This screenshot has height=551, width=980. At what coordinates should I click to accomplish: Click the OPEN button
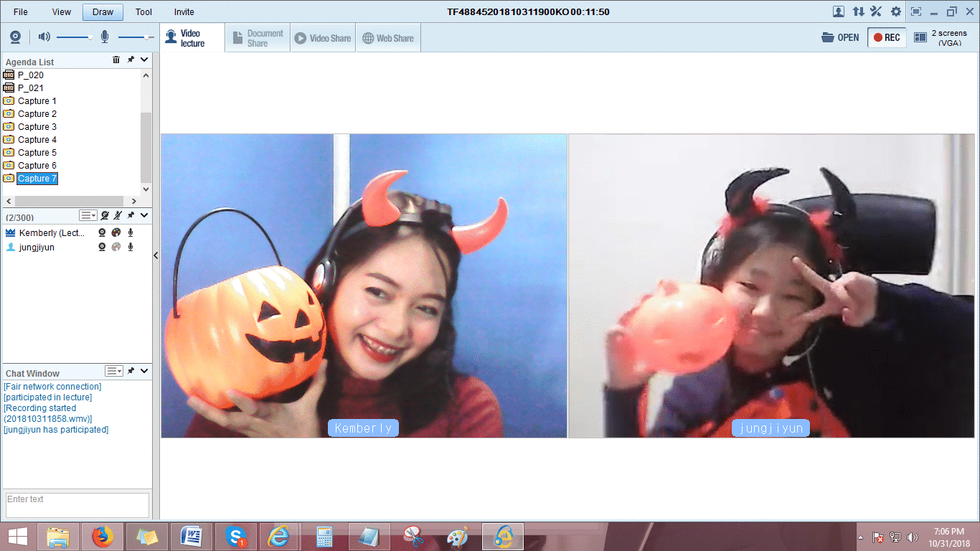coord(840,37)
